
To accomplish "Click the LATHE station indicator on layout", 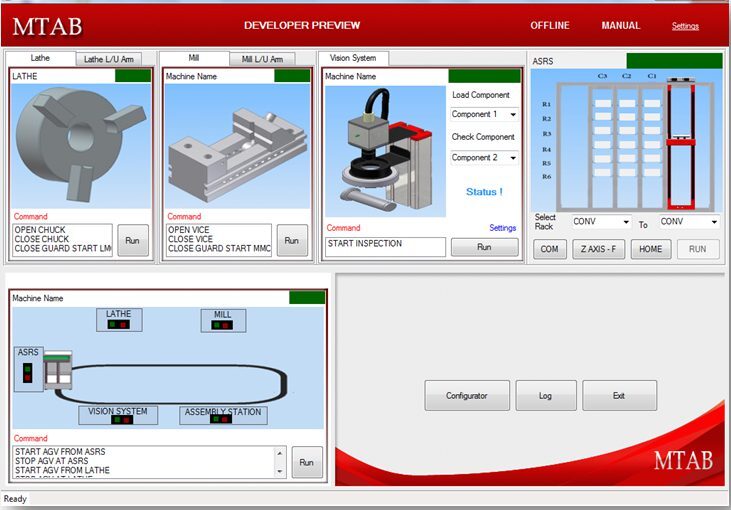I will (x=119, y=320).
